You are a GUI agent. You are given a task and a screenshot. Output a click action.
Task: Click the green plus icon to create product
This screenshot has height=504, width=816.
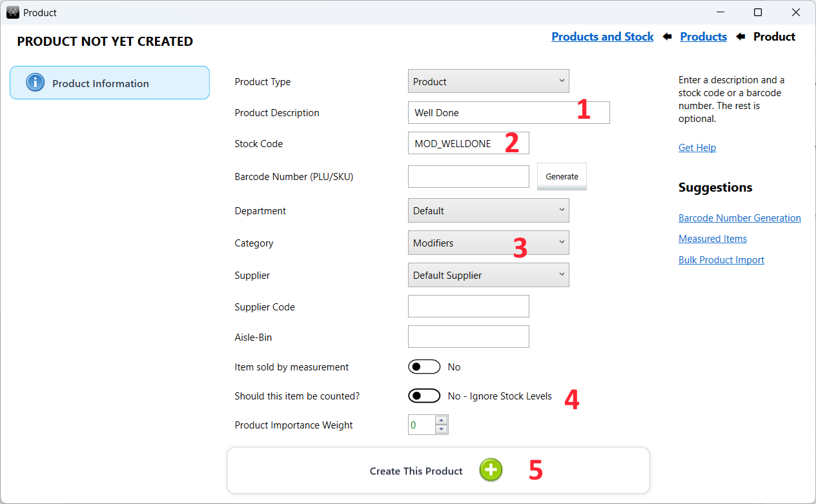[x=491, y=470]
